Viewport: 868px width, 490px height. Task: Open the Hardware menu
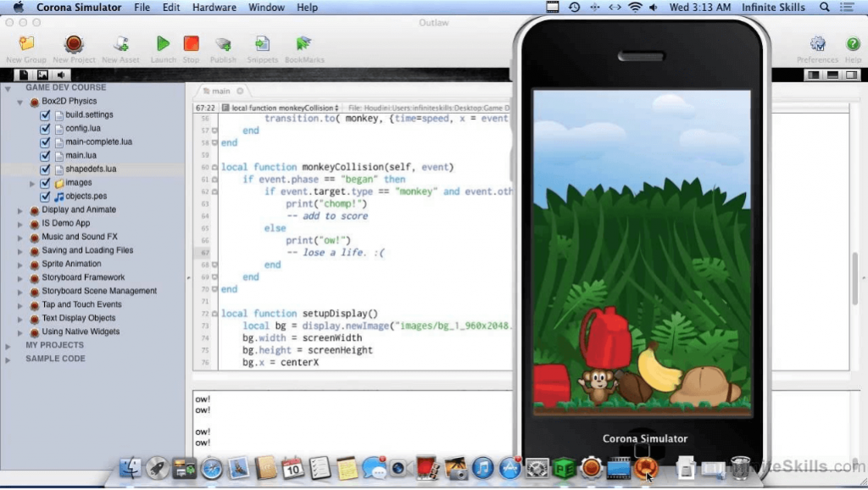[x=214, y=7]
